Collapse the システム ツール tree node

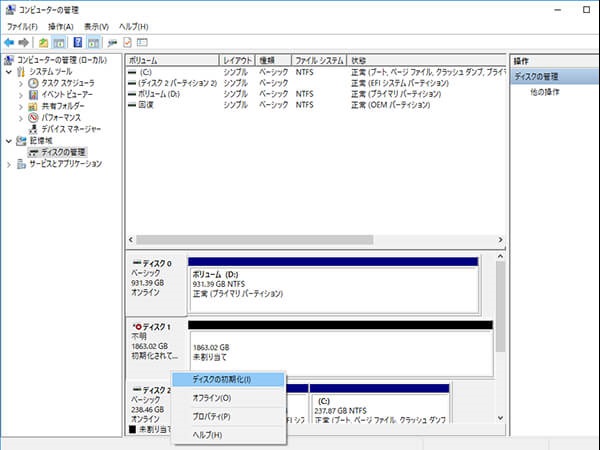[x=9, y=72]
